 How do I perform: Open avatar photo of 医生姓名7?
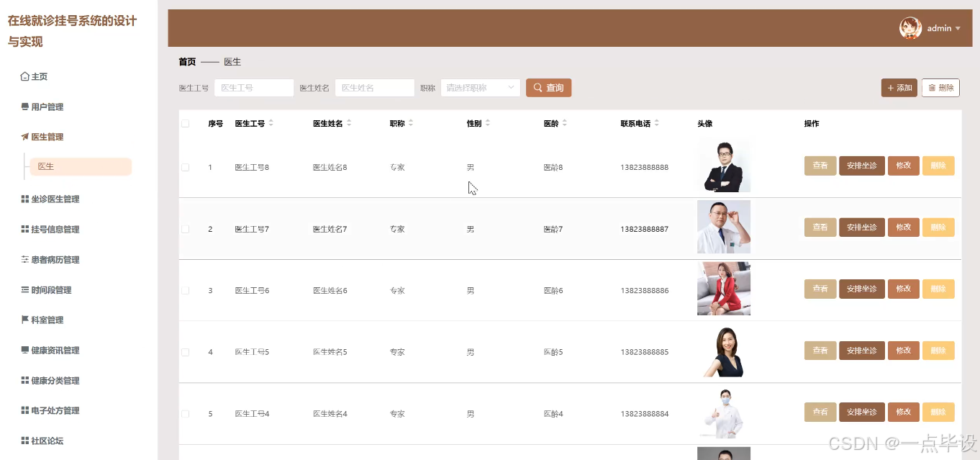click(724, 227)
